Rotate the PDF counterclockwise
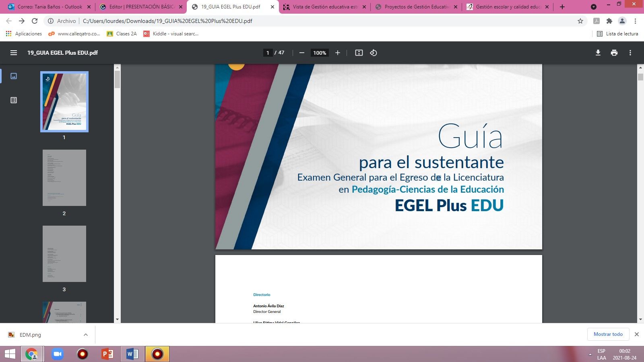The width and height of the screenshot is (644, 362). 373,52
